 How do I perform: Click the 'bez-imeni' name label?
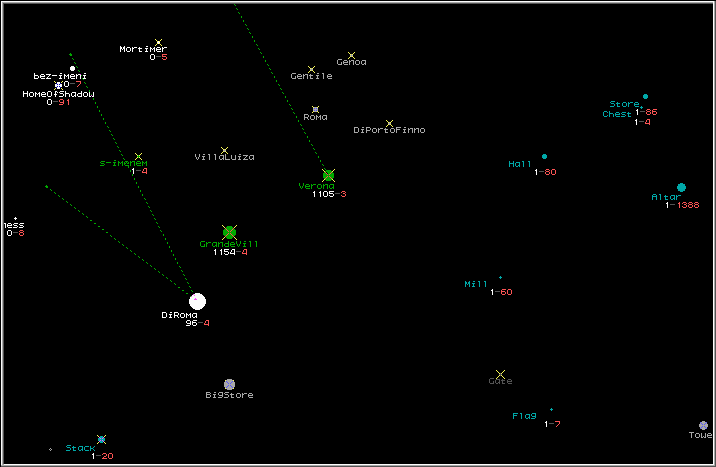tap(60, 76)
